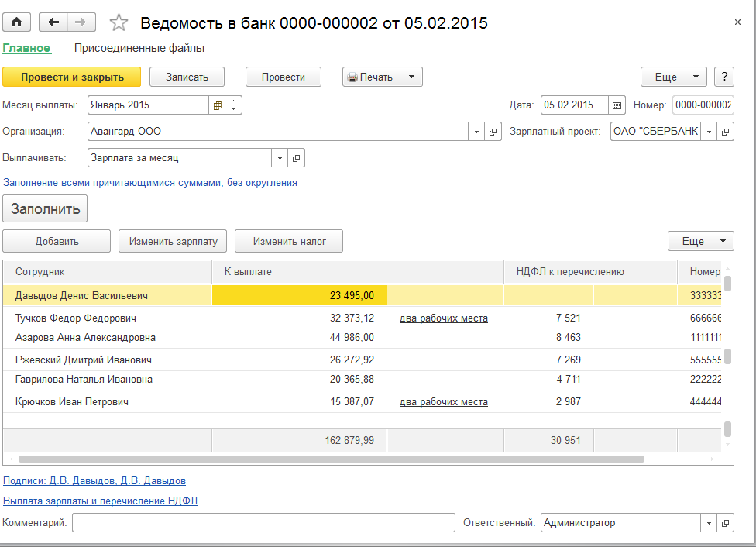Screen dimensions: 756x547
Task: Add document to favorites with star icon
Action: coord(119,22)
